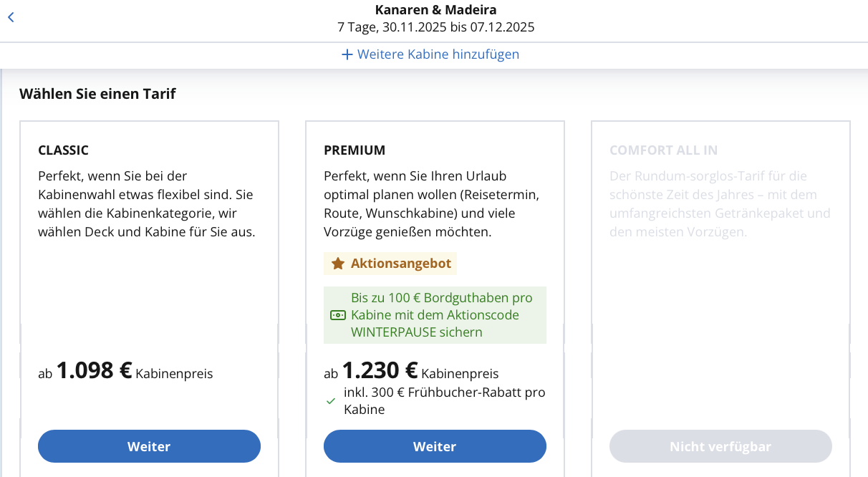Select the CLASSIC tariff heading
The image size is (868, 477).
(x=63, y=150)
